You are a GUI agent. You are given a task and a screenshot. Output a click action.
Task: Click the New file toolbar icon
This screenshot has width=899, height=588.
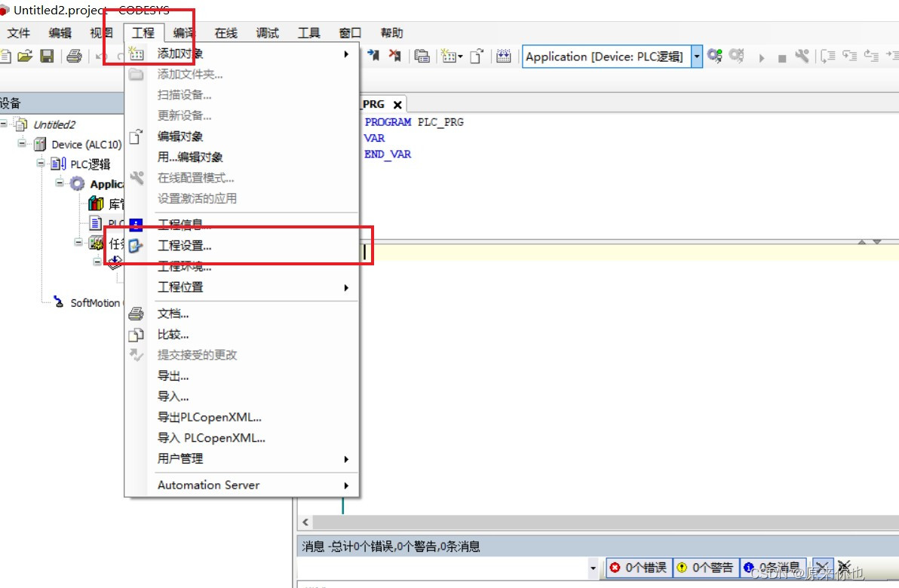click(x=6, y=56)
